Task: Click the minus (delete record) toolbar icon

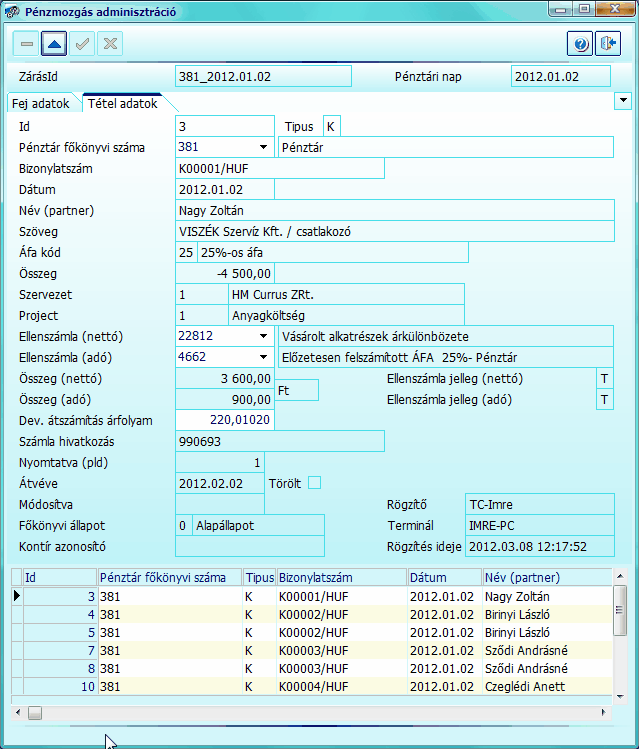Action: click(x=26, y=44)
